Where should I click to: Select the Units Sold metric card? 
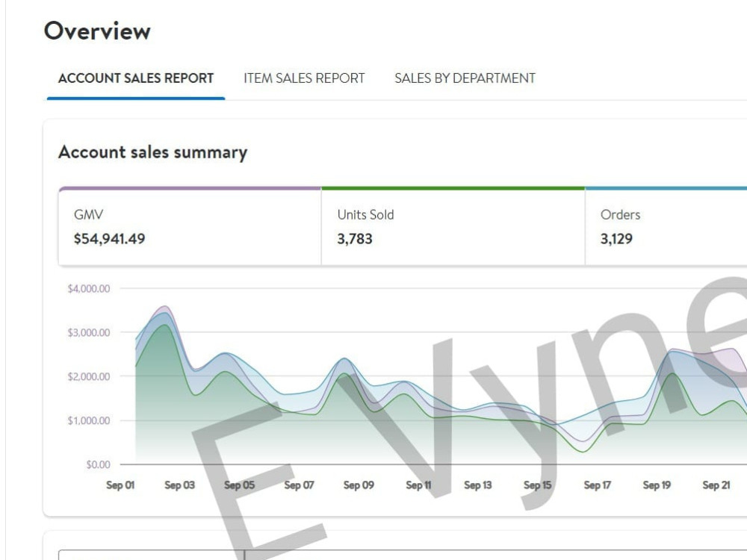(453, 227)
